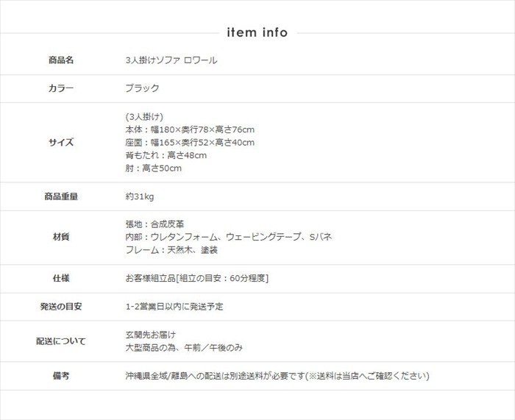Click the 1-2営業日以内に発送予定 text
The image size is (515, 420).
click(x=174, y=306)
